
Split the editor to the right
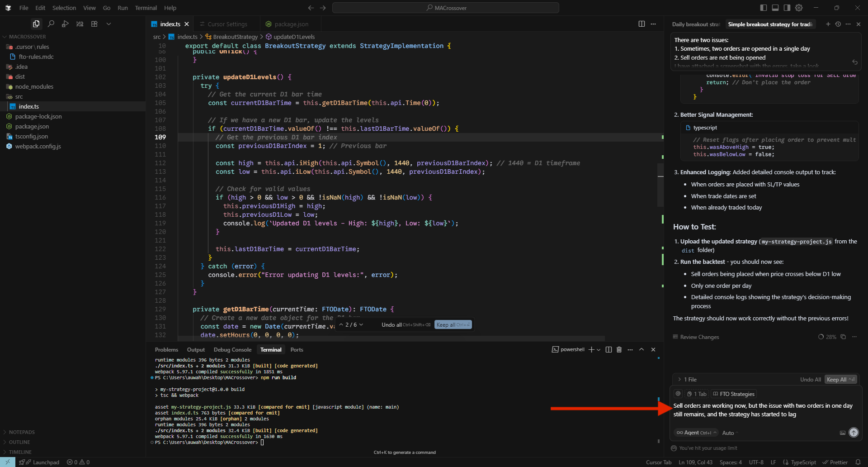pyautogui.click(x=642, y=24)
